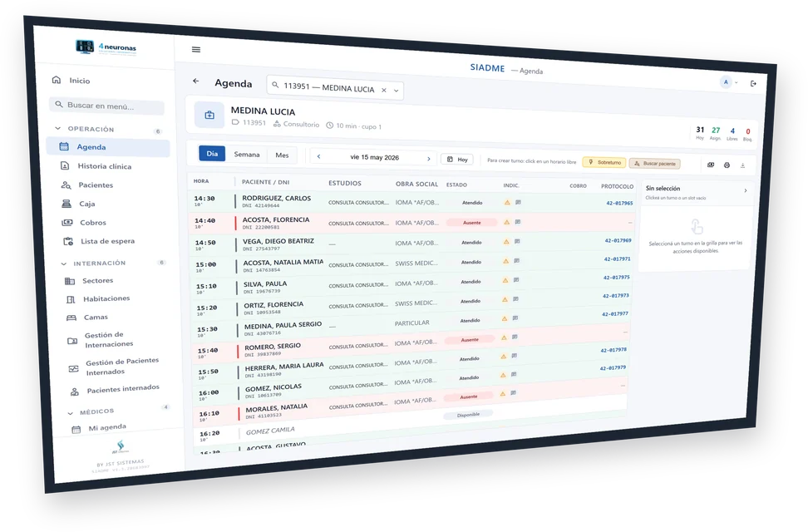The height and width of the screenshot is (532, 808).
Task: Click the vie 15 may 2026 date
Action: [x=375, y=157]
